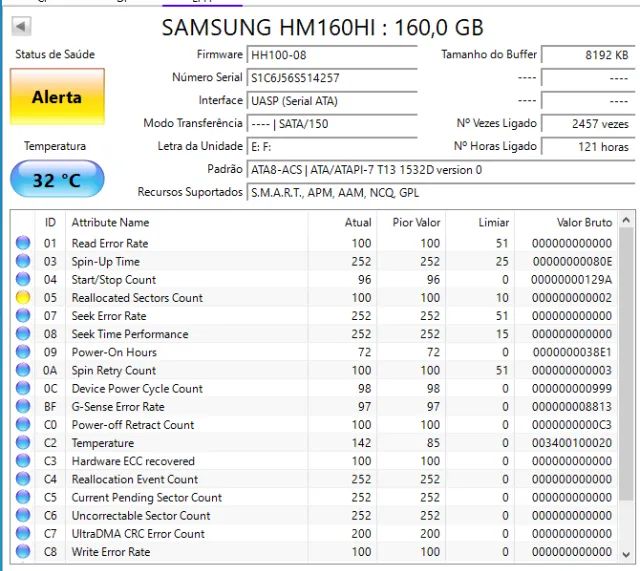
Task: Select raw value 00000008813
Action: tap(572, 407)
